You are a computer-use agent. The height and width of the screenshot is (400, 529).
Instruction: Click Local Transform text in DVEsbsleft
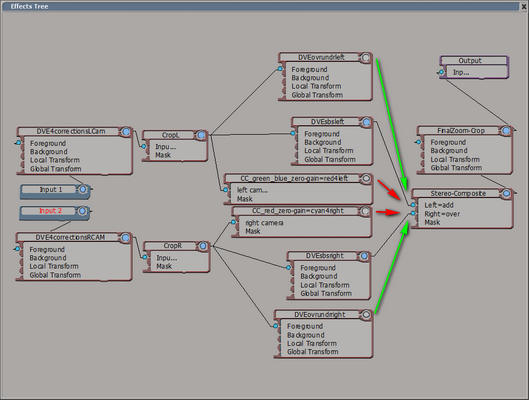(329, 151)
